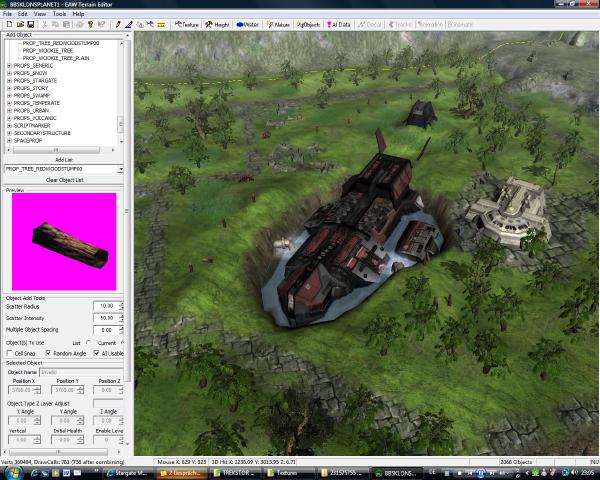Open the Add List dropdown

(x=121, y=169)
